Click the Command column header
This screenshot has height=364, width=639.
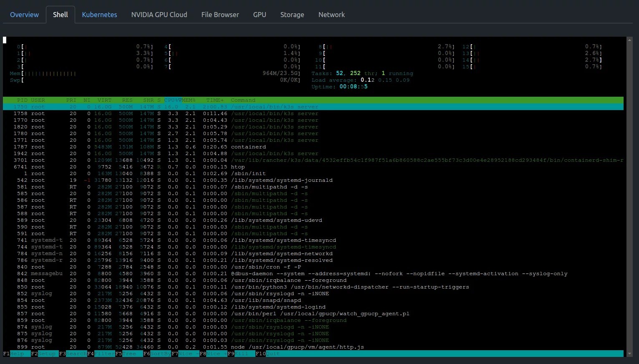(x=243, y=100)
